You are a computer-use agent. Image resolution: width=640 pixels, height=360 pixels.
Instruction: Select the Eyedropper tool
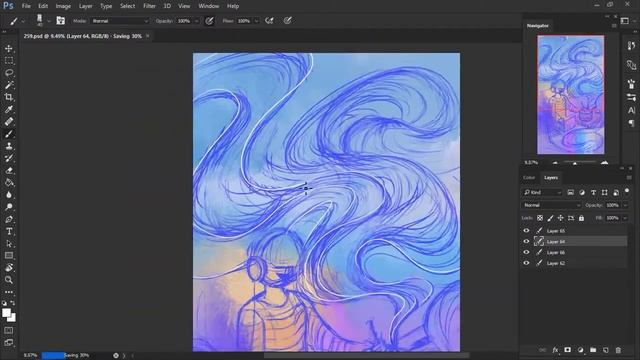click(x=9, y=109)
